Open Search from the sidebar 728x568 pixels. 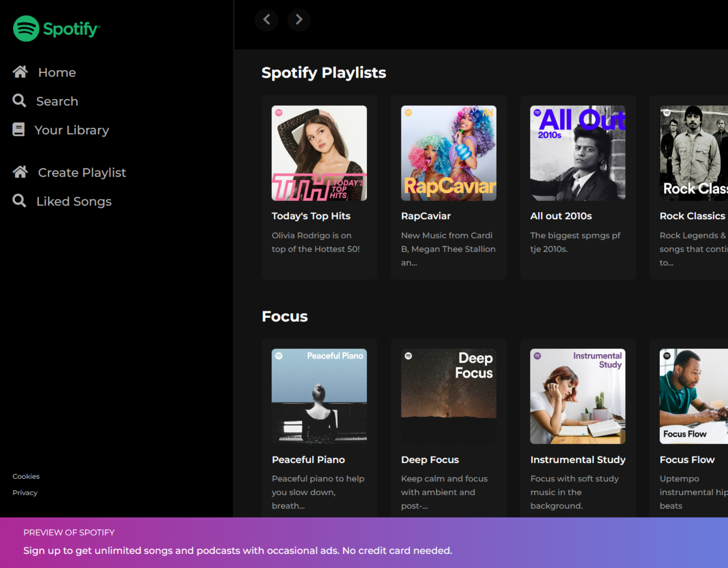point(57,101)
